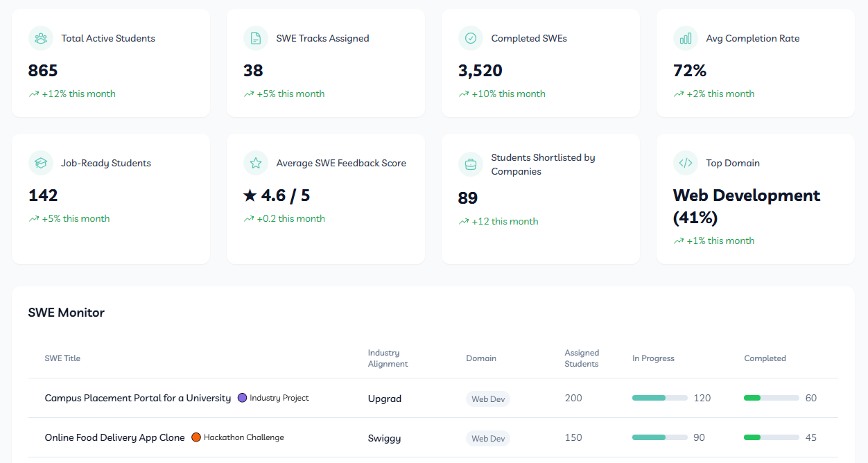
Task: Click the In Progress bar showing 120
Action: point(660,398)
